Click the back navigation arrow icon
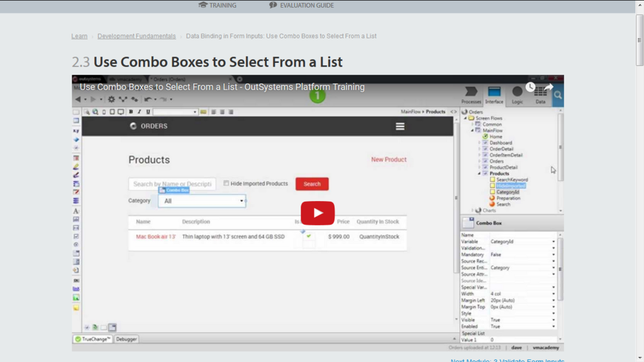Viewport: 644px width, 362px height. click(x=77, y=99)
